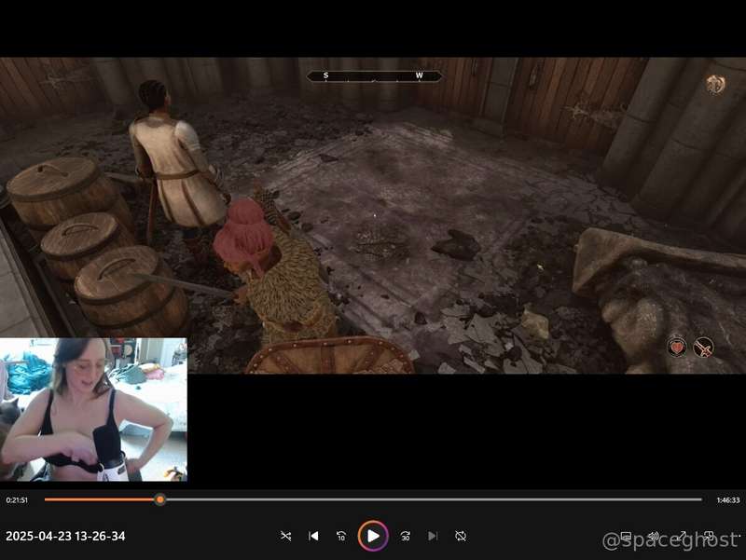Open the volume control

pyautogui.click(x=654, y=536)
